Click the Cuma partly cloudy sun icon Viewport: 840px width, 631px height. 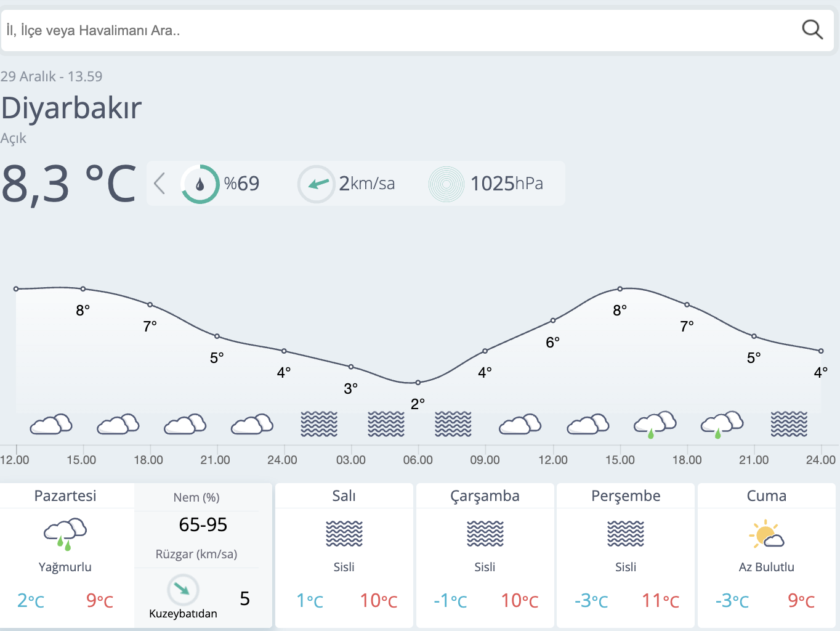click(767, 534)
